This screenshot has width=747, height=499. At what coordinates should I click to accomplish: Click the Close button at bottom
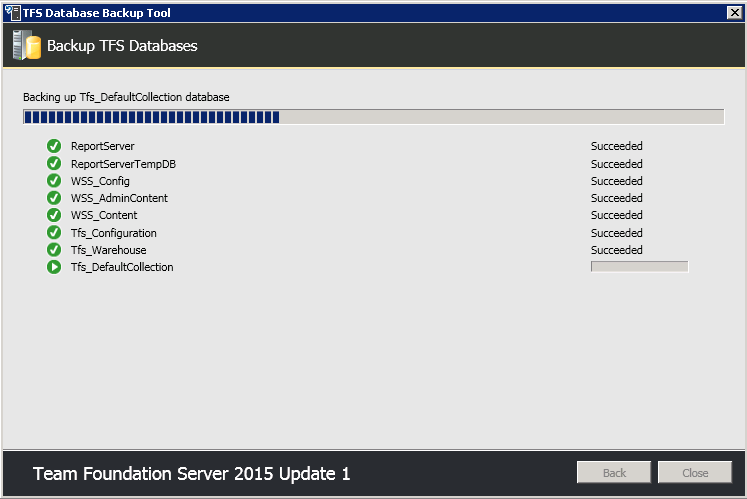pyautogui.click(x=695, y=472)
